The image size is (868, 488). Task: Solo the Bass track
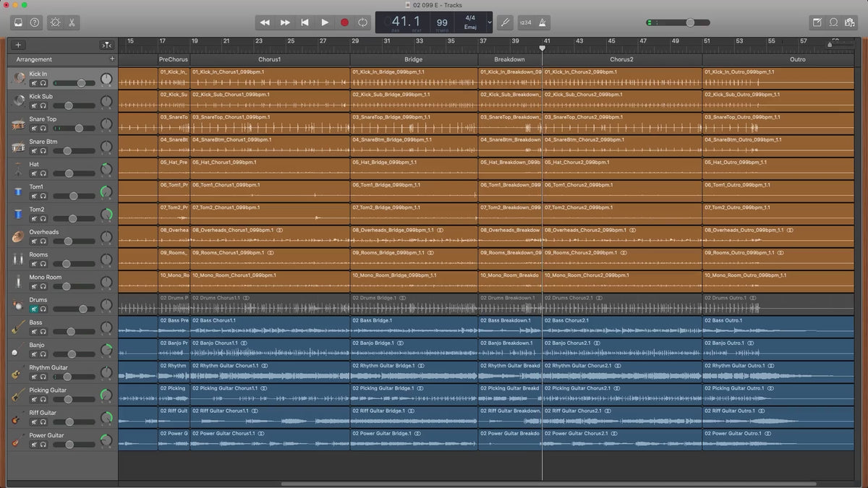tap(43, 332)
